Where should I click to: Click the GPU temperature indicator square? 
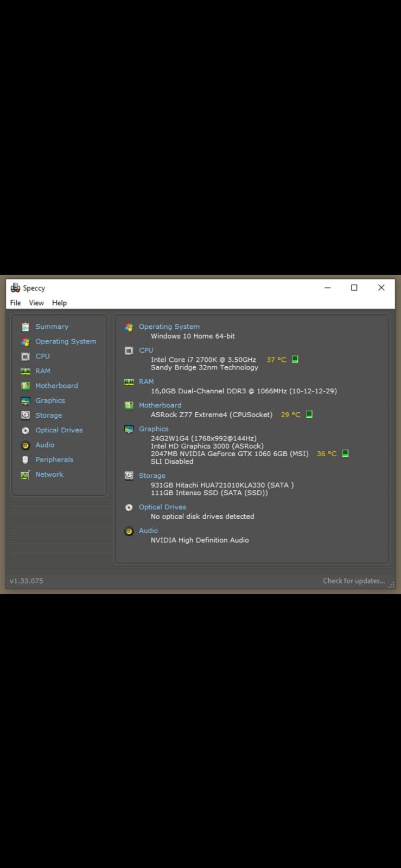point(345,454)
